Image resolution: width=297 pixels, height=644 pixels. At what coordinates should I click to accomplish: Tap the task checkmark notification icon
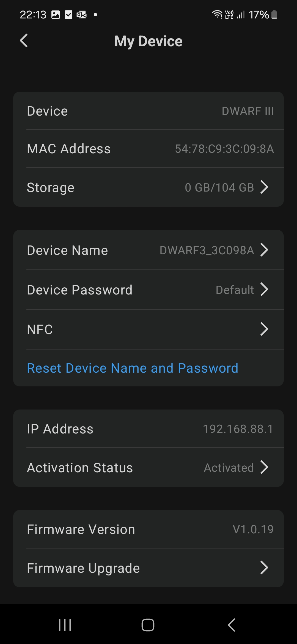click(68, 15)
